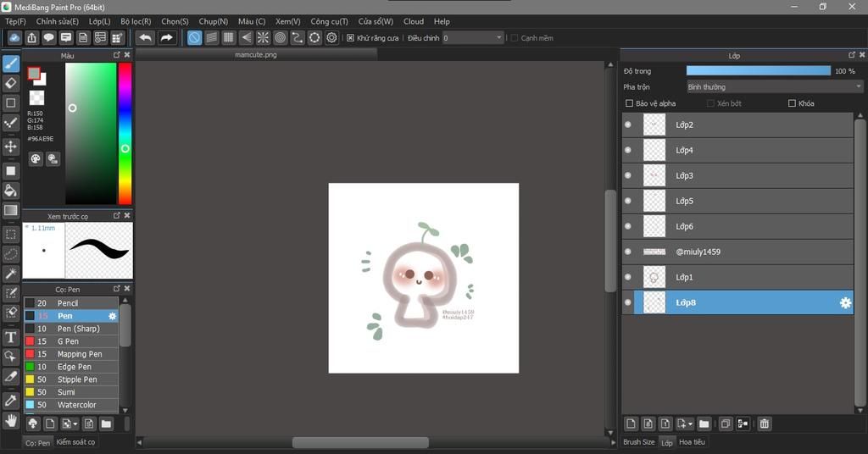This screenshot has height=454, width=868.
Task: Turn off snap with the snap-off icon
Action: coord(194,37)
